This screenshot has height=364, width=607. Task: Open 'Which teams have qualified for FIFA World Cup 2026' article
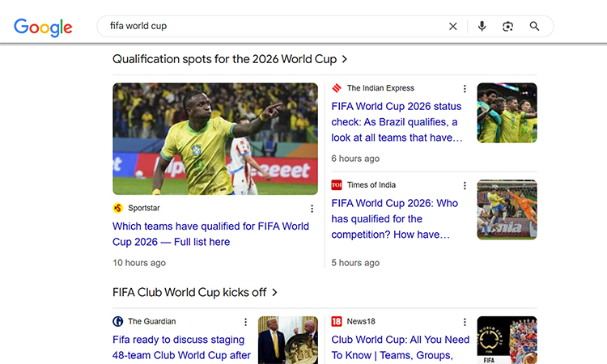tap(210, 234)
